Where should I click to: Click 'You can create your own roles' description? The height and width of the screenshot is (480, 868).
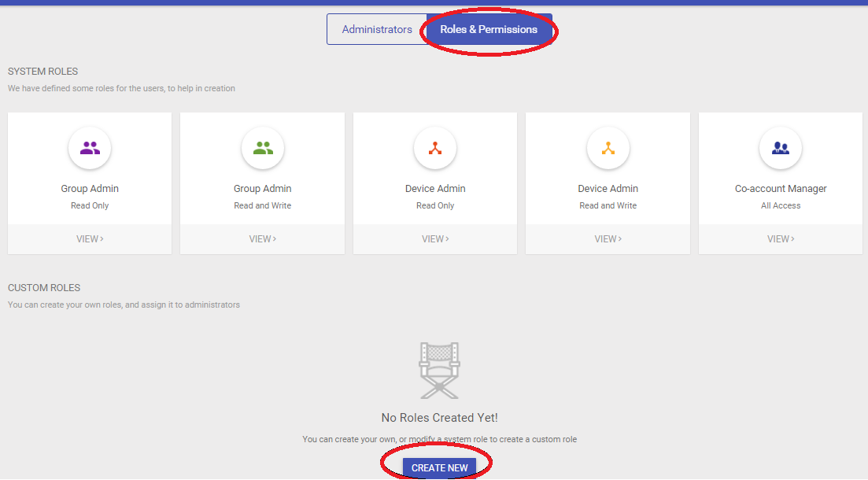point(124,305)
